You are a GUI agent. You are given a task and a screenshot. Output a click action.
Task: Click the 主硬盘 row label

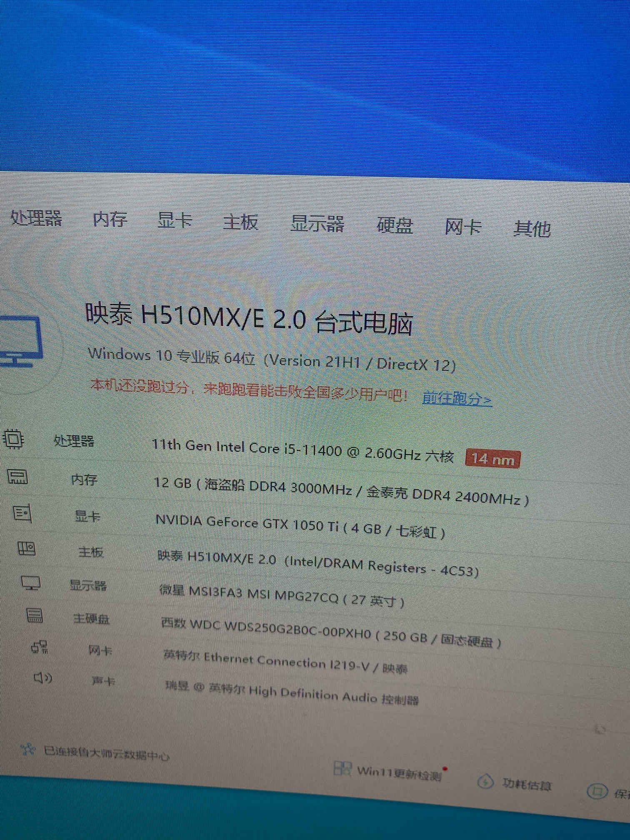[92, 618]
